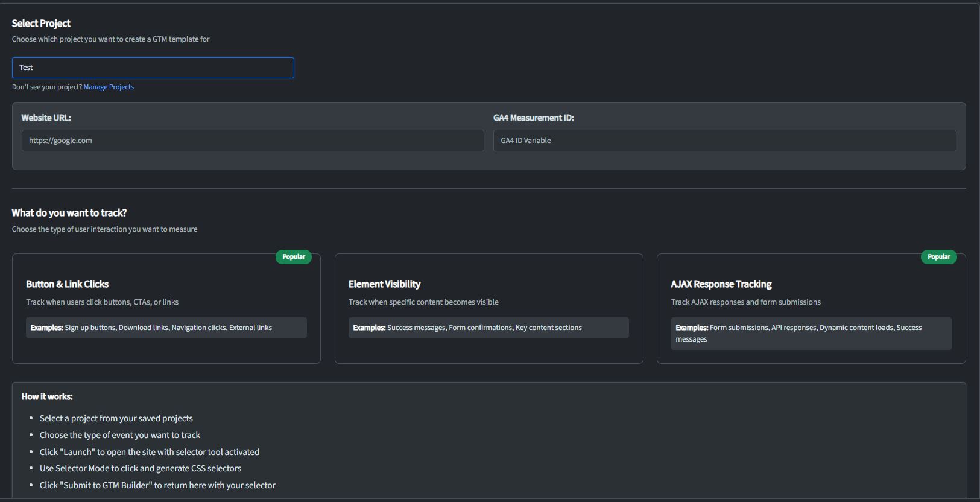Click Popular badge on Button & Link Clicks

click(294, 257)
